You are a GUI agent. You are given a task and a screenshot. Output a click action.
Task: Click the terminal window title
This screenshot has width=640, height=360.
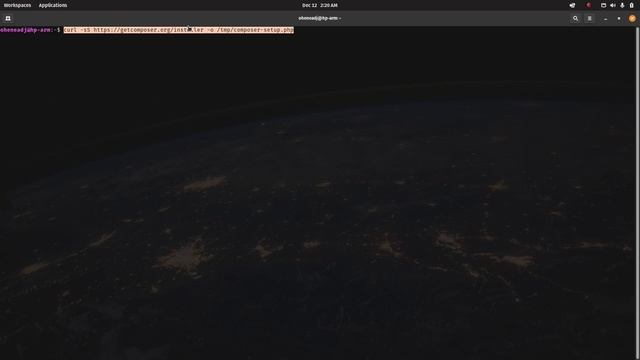point(320,18)
